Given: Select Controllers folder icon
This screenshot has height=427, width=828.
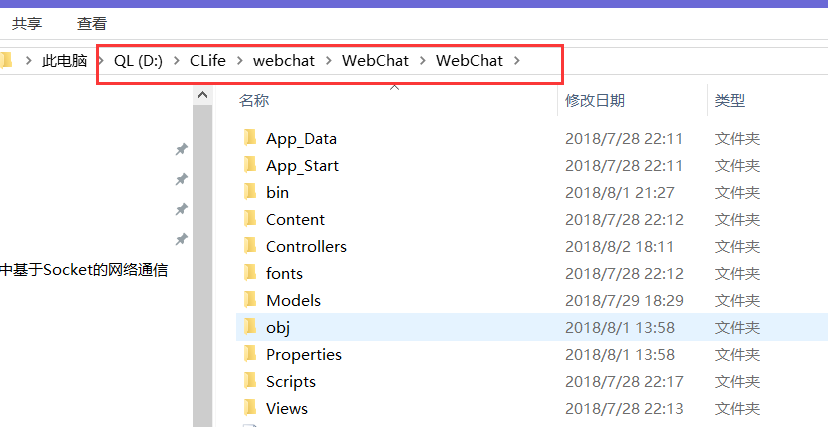Looking at the screenshot, I should (x=250, y=245).
